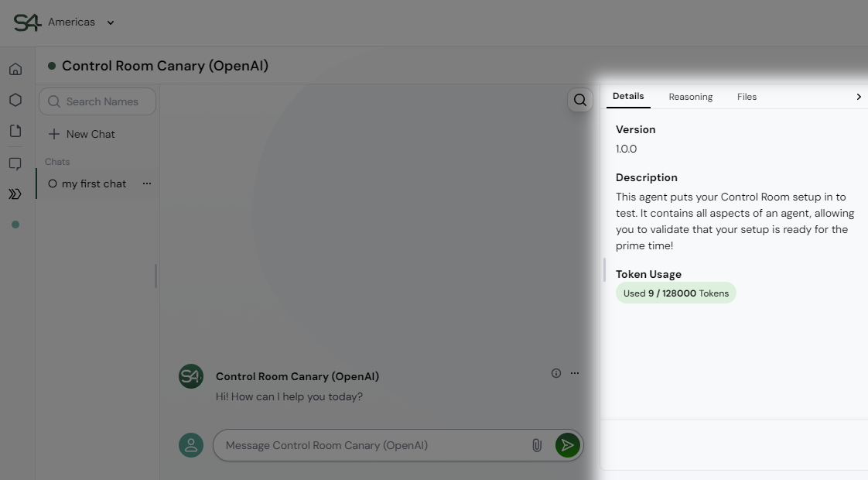
Task: Go to Home via sidebar house icon
Action: [15, 69]
